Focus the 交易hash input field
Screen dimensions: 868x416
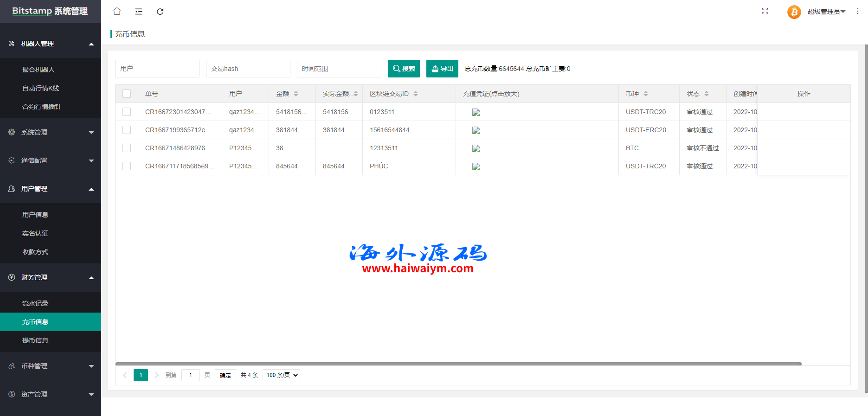248,69
